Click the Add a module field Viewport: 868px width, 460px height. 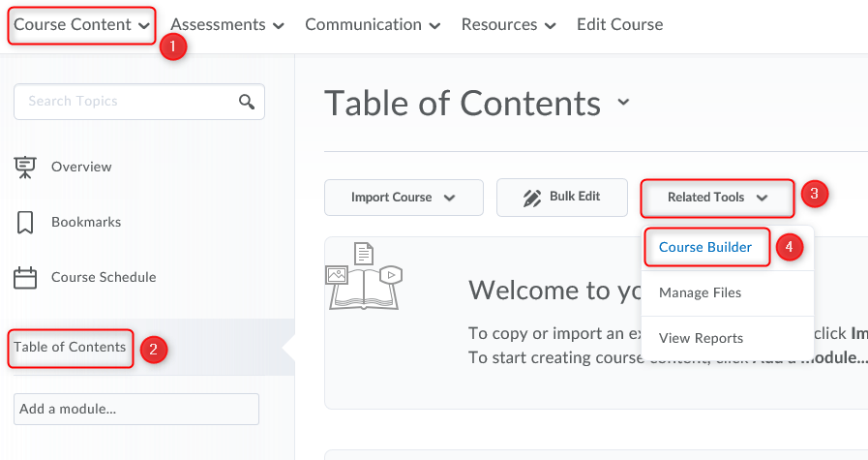pos(136,409)
